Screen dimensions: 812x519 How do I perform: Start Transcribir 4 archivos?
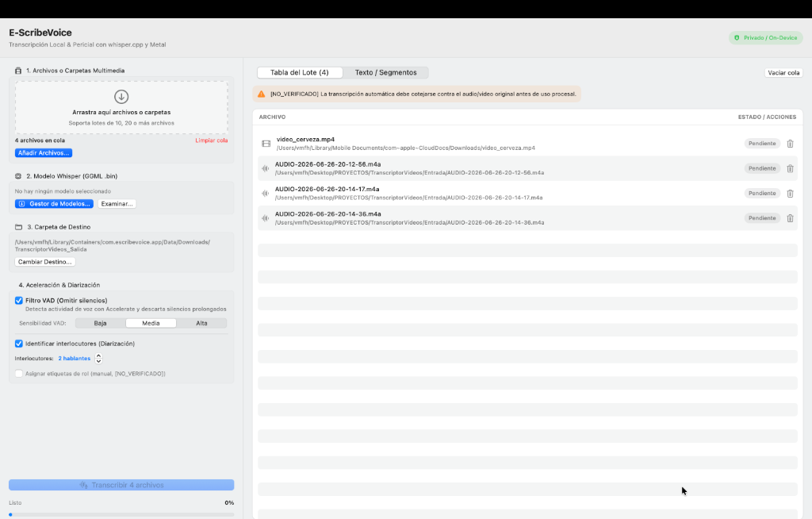click(121, 485)
